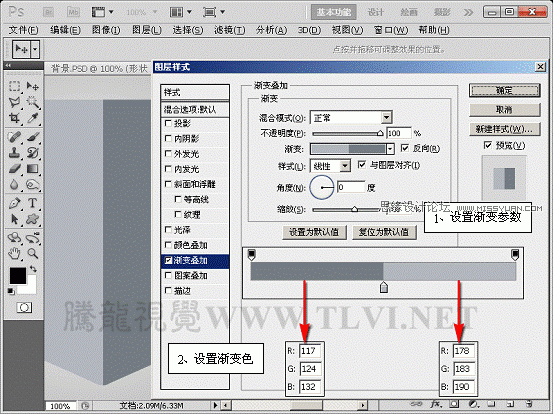The width and height of the screenshot is (553, 414).
Task: Select the Eyedropper tool
Action: coord(32,118)
